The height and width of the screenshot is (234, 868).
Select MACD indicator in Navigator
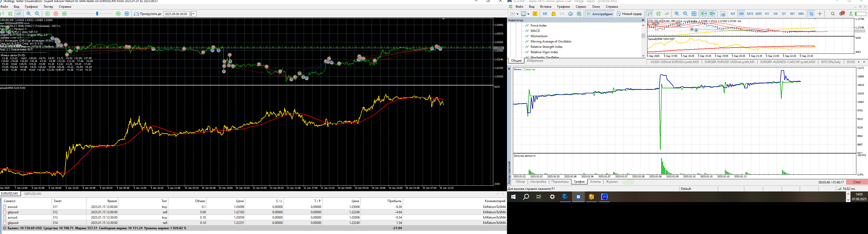[535, 31]
